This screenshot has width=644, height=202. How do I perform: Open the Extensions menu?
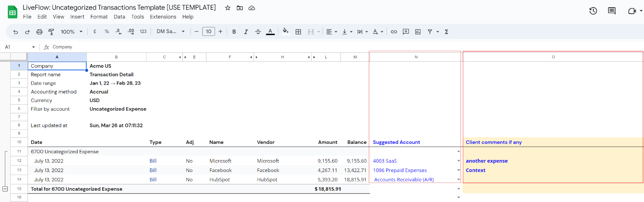(x=163, y=17)
